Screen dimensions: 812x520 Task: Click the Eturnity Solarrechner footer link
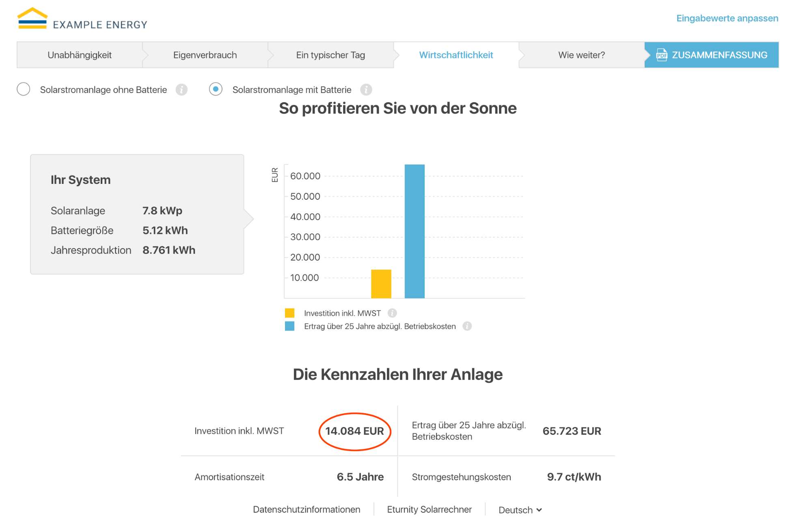[x=429, y=509]
